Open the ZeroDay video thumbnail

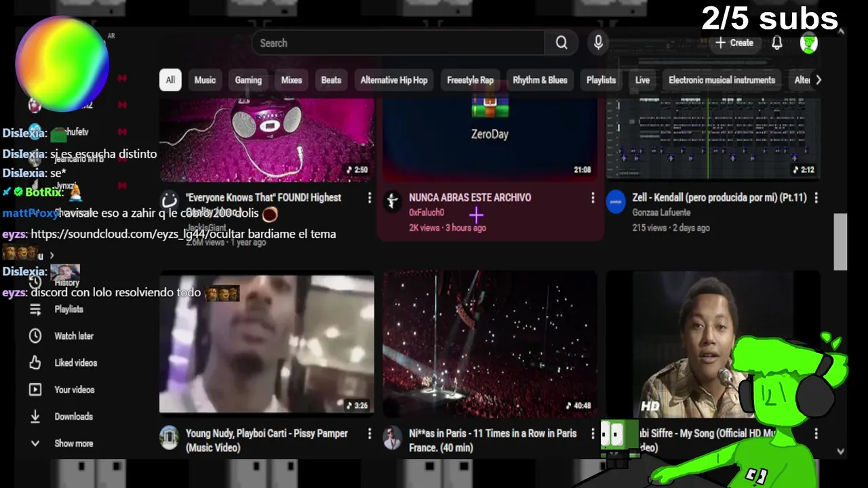tap(490, 140)
